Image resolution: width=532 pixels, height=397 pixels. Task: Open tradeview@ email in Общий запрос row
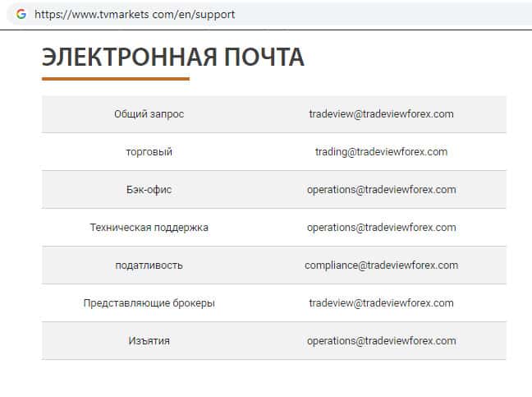381,114
